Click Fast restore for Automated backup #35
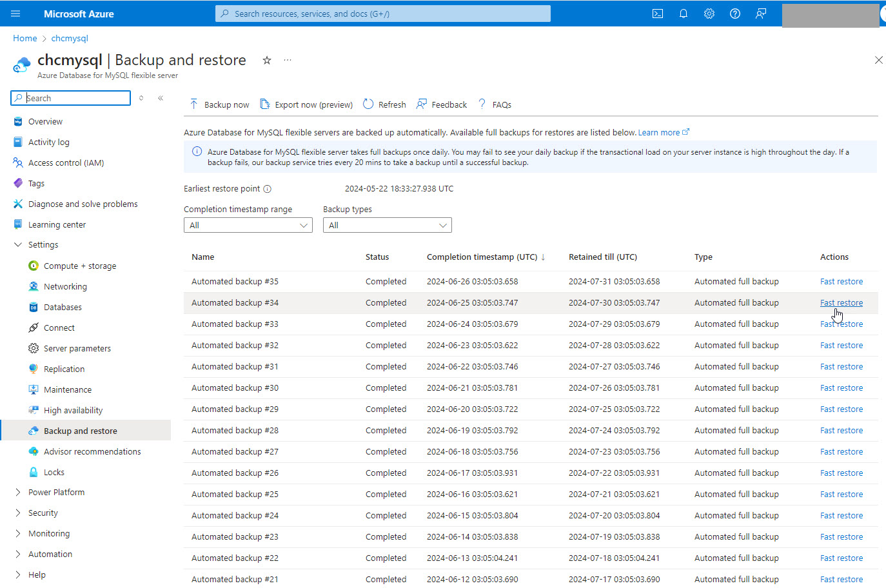 coord(842,282)
